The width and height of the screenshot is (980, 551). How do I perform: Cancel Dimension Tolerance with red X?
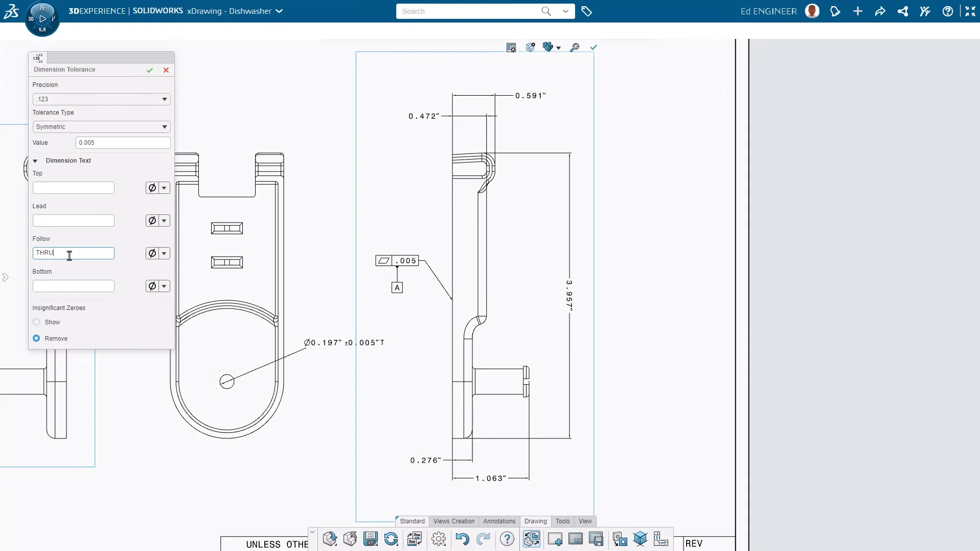pyautogui.click(x=166, y=70)
